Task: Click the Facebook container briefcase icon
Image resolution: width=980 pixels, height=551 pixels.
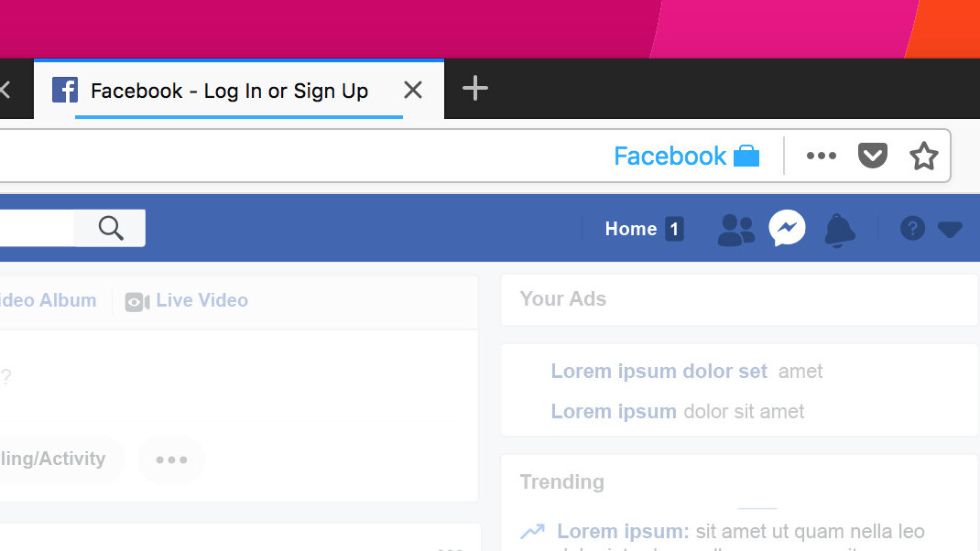Action: pyautogui.click(x=746, y=157)
